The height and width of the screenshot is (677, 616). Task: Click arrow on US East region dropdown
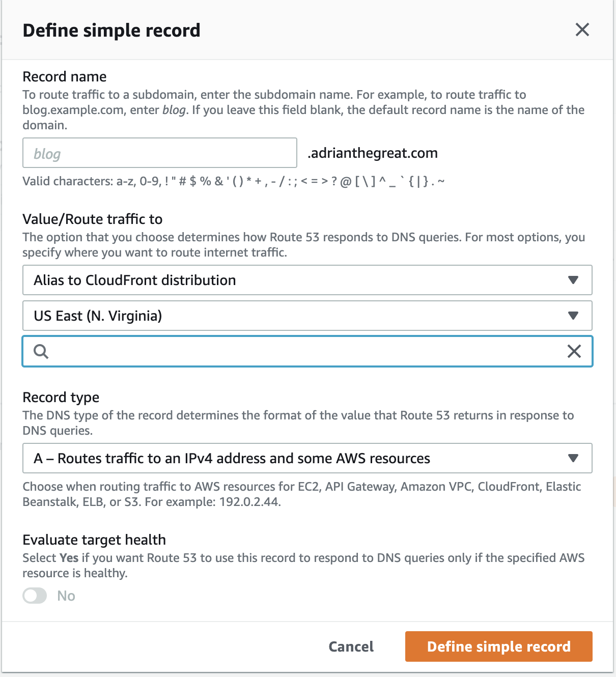point(573,316)
